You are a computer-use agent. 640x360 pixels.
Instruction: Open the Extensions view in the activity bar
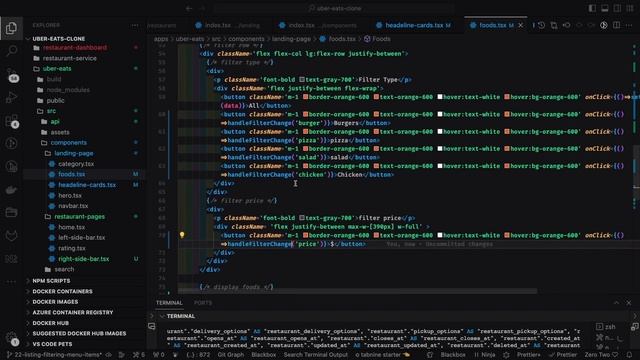(x=12, y=121)
